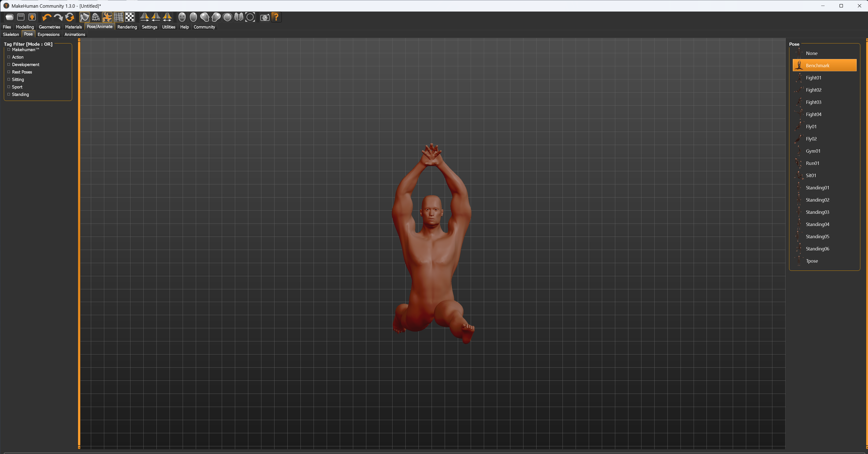The width and height of the screenshot is (868, 454).
Task: Toggle wireframe view icon
Action: (96, 17)
